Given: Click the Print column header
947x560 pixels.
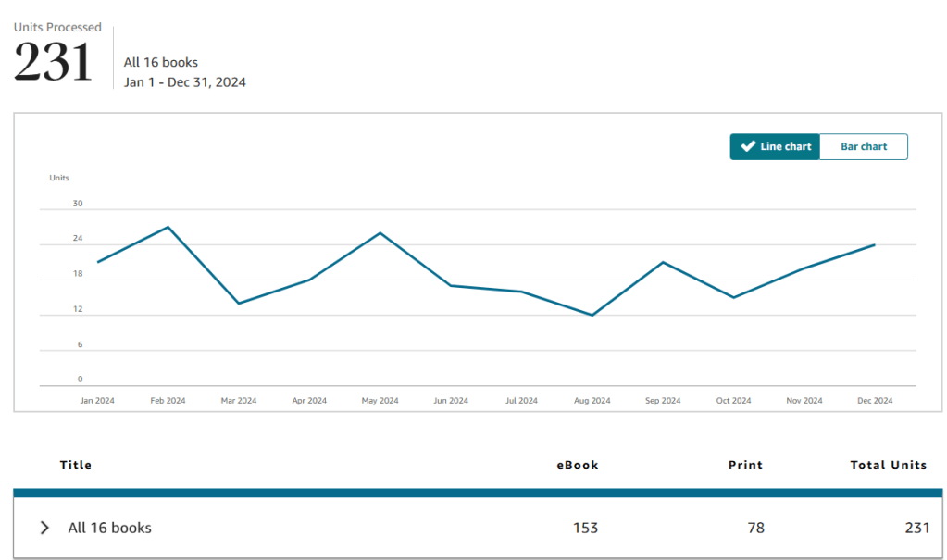Looking at the screenshot, I should (745, 465).
